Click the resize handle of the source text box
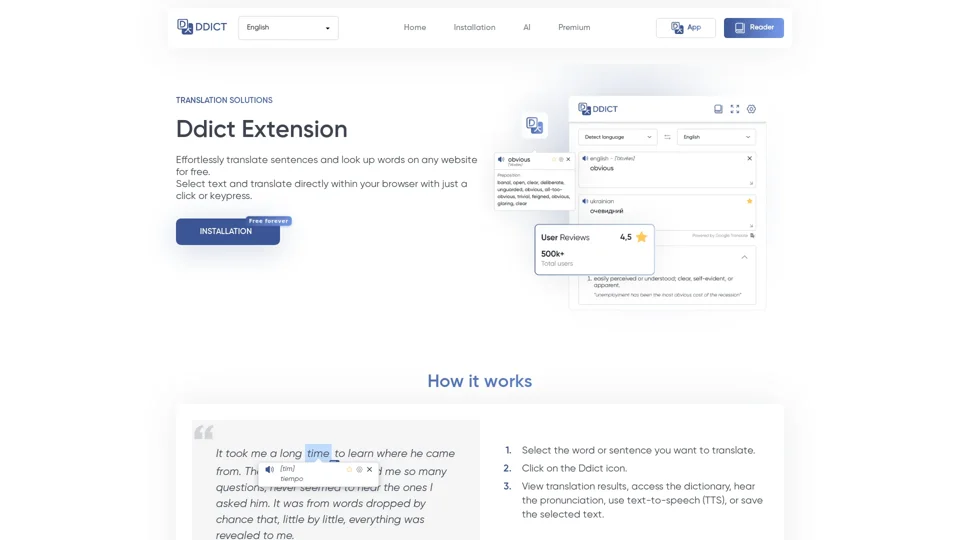This screenshot has width=960, height=540. 751,183
